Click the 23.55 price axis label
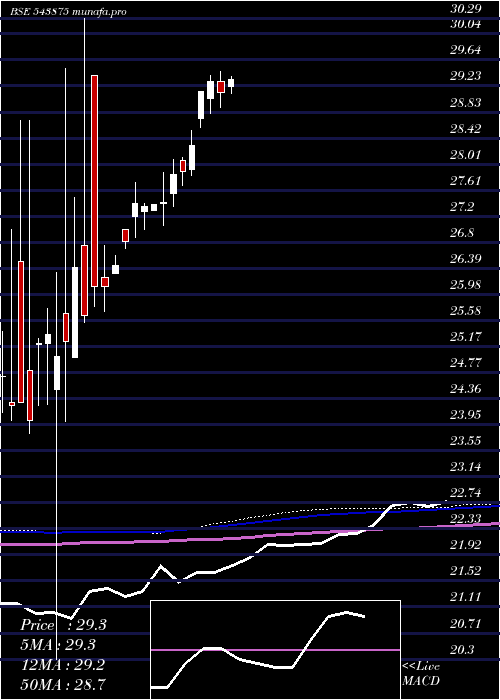500x700 pixels. coord(465,441)
